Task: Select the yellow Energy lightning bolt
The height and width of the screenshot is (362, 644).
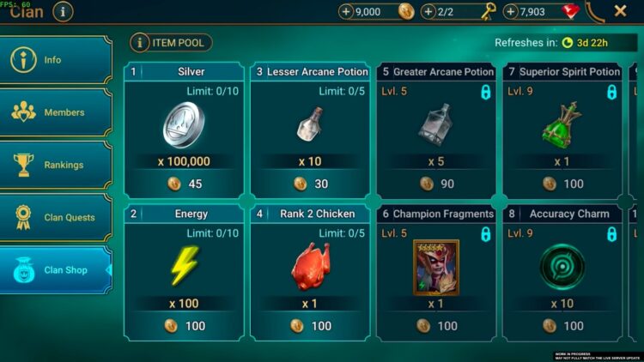Action: [184, 265]
